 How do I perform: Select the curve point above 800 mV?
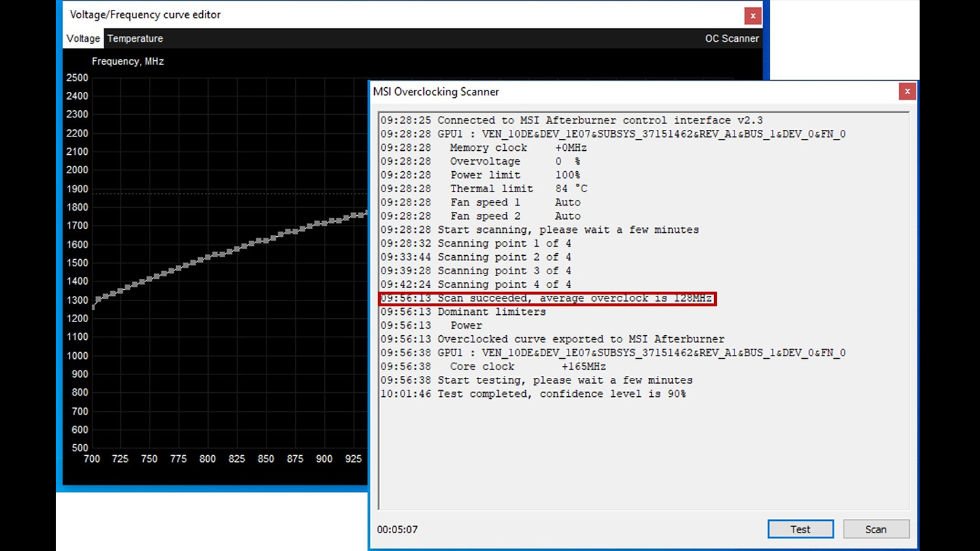pos(207,257)
